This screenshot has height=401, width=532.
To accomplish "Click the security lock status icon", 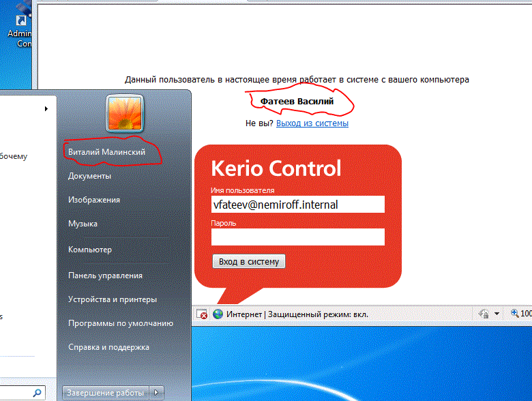I will [x=484, y=314].
